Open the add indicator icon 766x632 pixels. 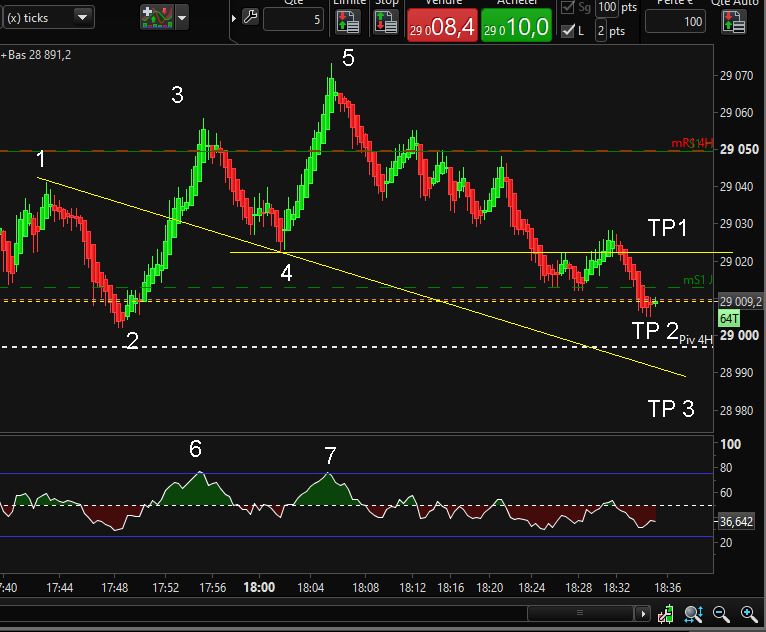(157, 18)
